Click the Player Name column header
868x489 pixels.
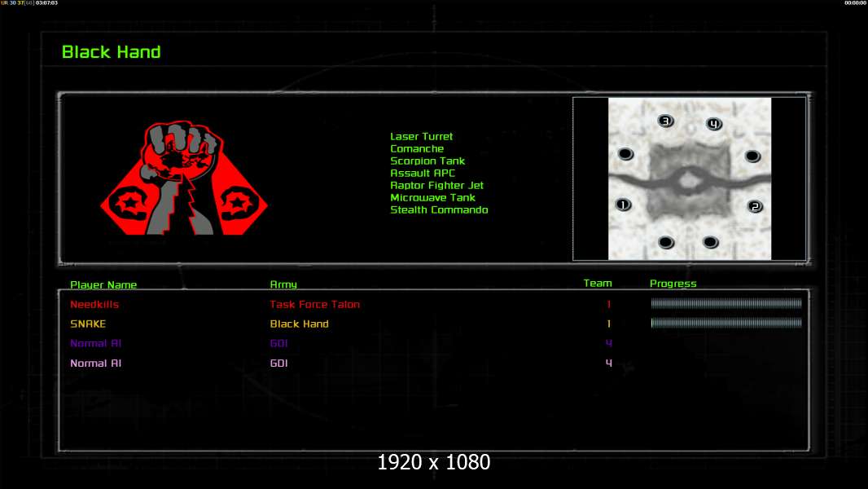click(x=103, y=284)
